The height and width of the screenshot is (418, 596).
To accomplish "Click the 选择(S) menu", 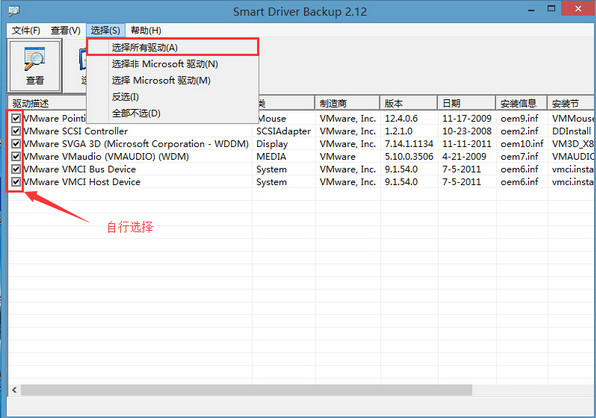I will (x=105, y=30).
